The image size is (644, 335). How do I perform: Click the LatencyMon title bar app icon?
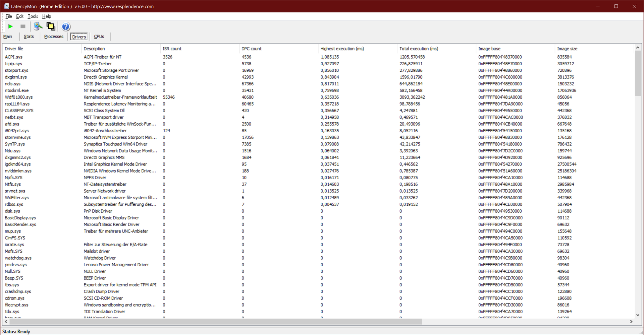point(6,6)
